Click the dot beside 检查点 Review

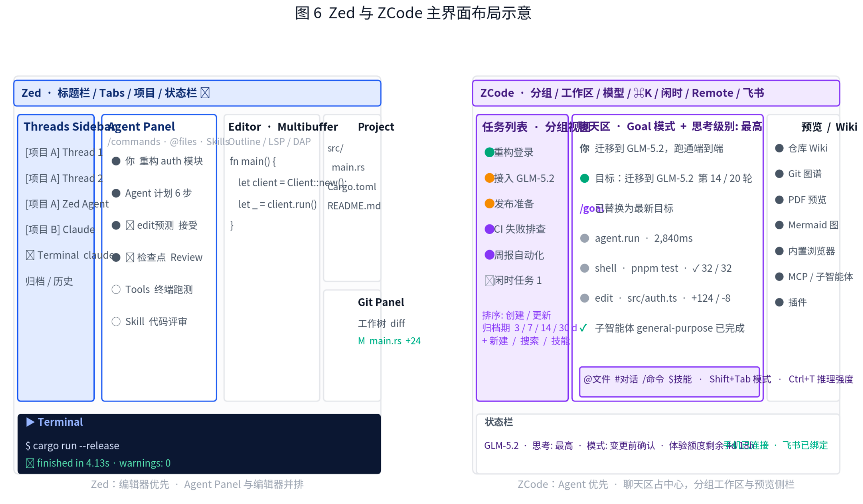[116, 257]
